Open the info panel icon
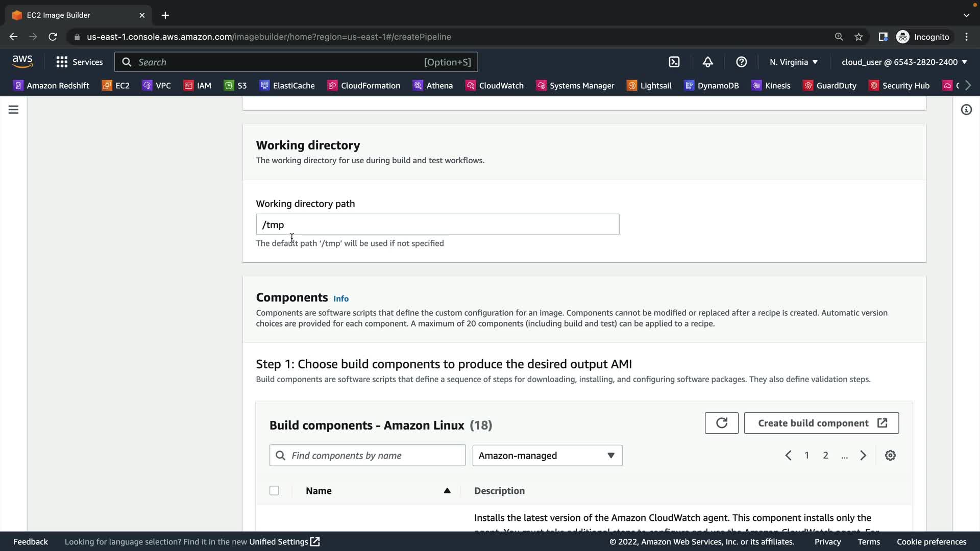This screenshot has width=980, height=551. pos(966,110)
